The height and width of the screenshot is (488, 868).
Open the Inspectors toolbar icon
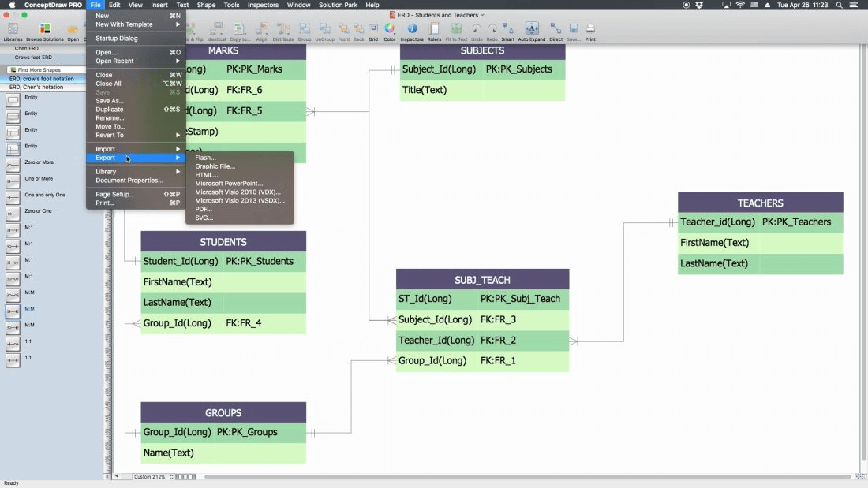pyautogui.click(x=412, y=32)
